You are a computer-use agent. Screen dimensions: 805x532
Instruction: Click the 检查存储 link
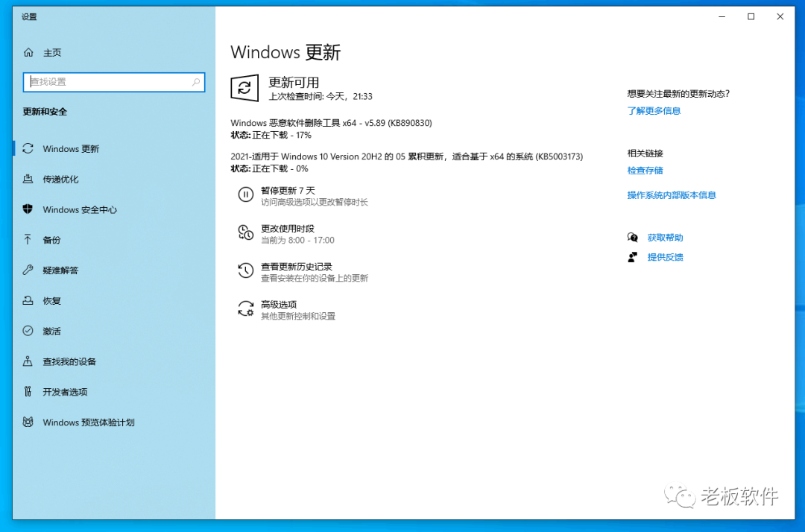(x=645, y=171)
